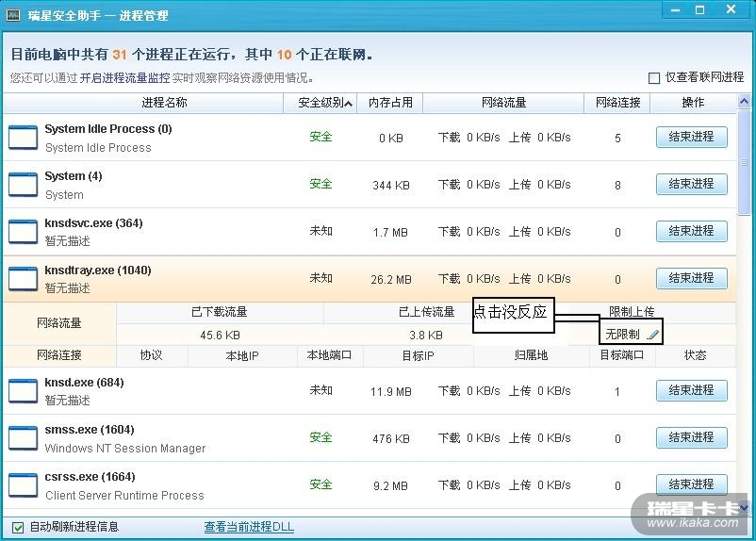Click the System (4) process icon
The height and width of the screenshot is (541, 756).
(x=24, y=185)
